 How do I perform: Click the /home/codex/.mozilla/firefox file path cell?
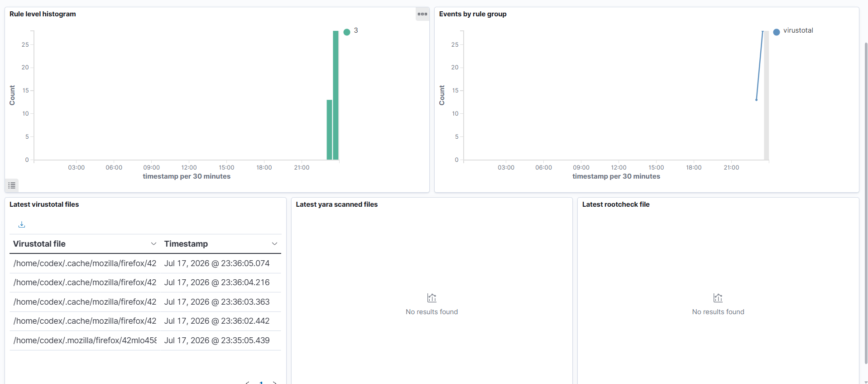tap(85, 340)
